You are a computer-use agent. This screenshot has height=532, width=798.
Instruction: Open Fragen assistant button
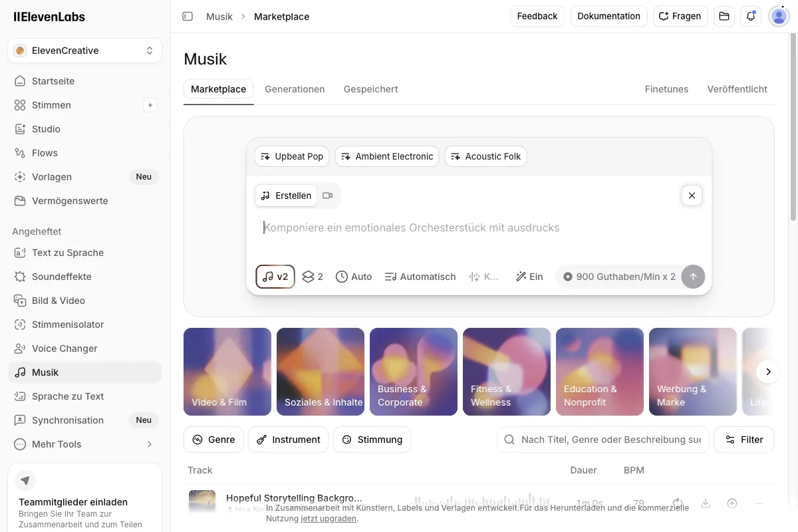coord(680,17)
